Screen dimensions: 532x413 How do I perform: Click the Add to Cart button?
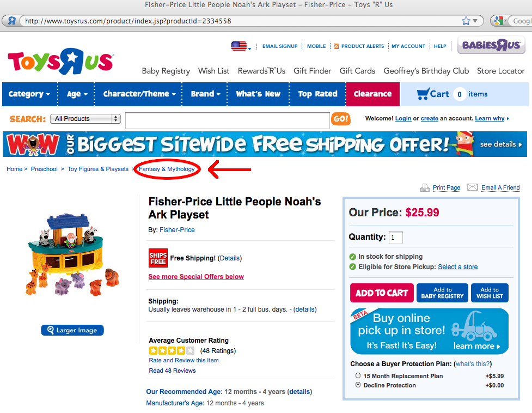click(382, 293)
